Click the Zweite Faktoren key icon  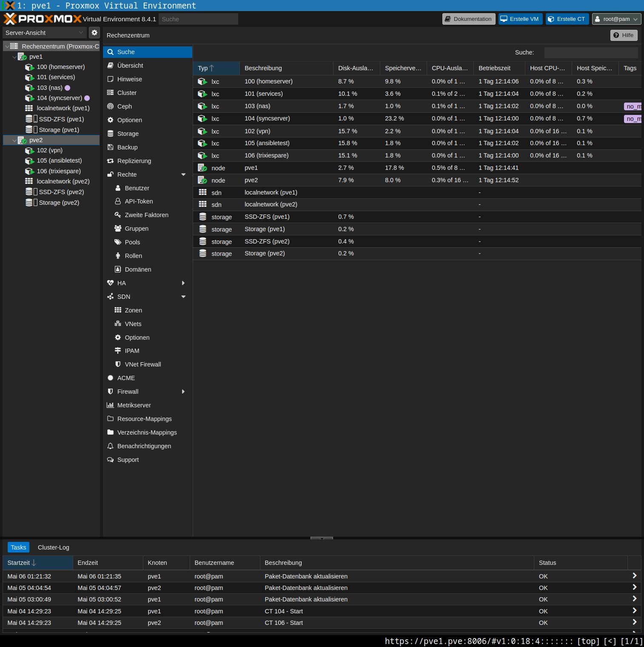pos(118,215)
